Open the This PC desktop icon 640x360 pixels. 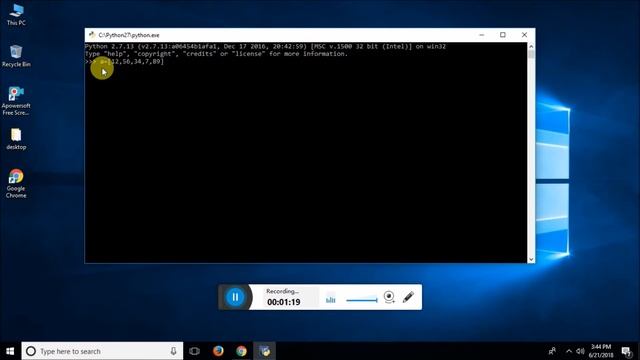tap(16, 14)
